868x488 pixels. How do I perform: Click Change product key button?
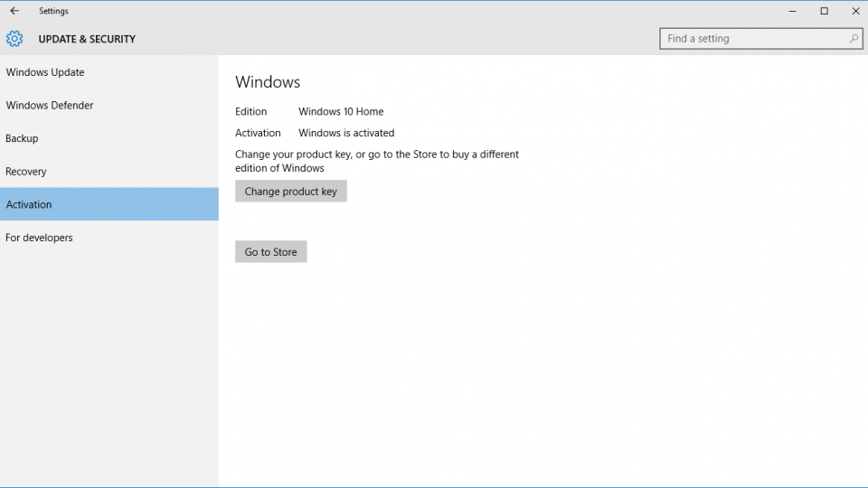pyautogui.click(x=290, y=191)
